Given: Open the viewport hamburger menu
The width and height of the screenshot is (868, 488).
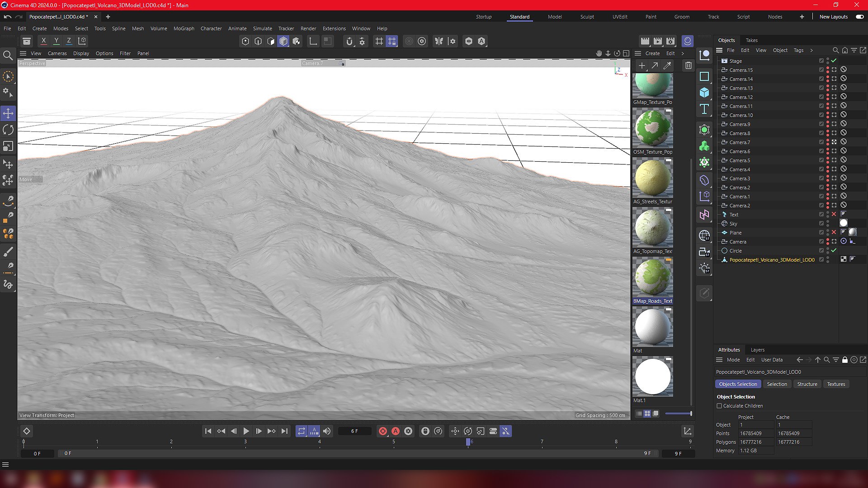Looking at the screenshot, I should (23, 53).
